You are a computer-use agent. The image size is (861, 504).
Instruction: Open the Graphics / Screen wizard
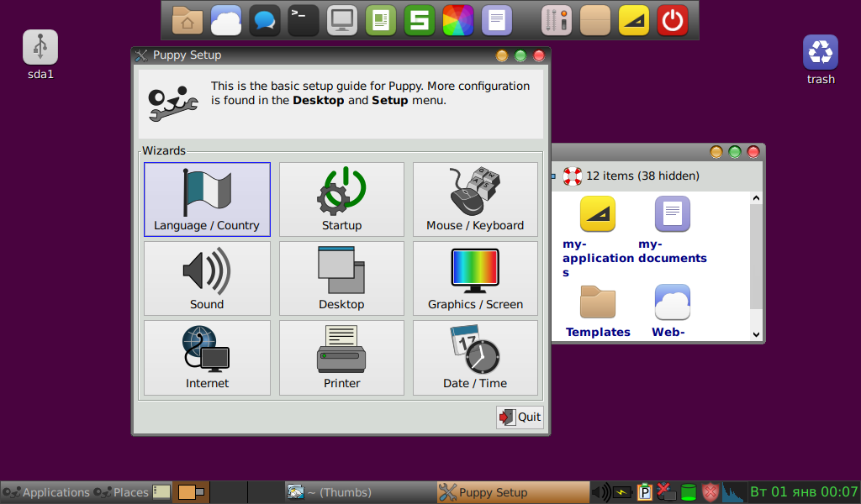(475, 279)
